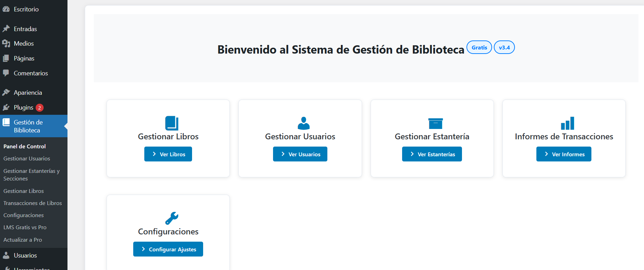Viewport: 644px width, 270px height.
Task: Go to Actualizar a Pro in sidebar
Action: [23, 240]
